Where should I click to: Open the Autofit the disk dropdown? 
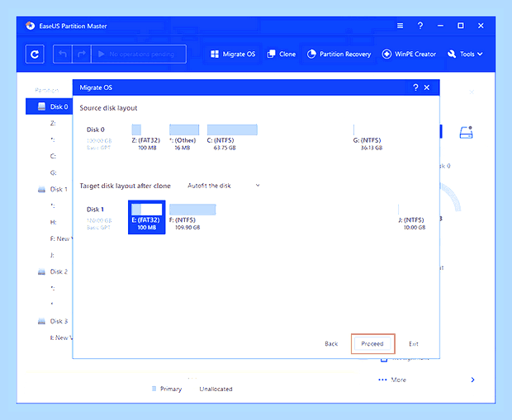pyautogui.click(x=224, y=186)
